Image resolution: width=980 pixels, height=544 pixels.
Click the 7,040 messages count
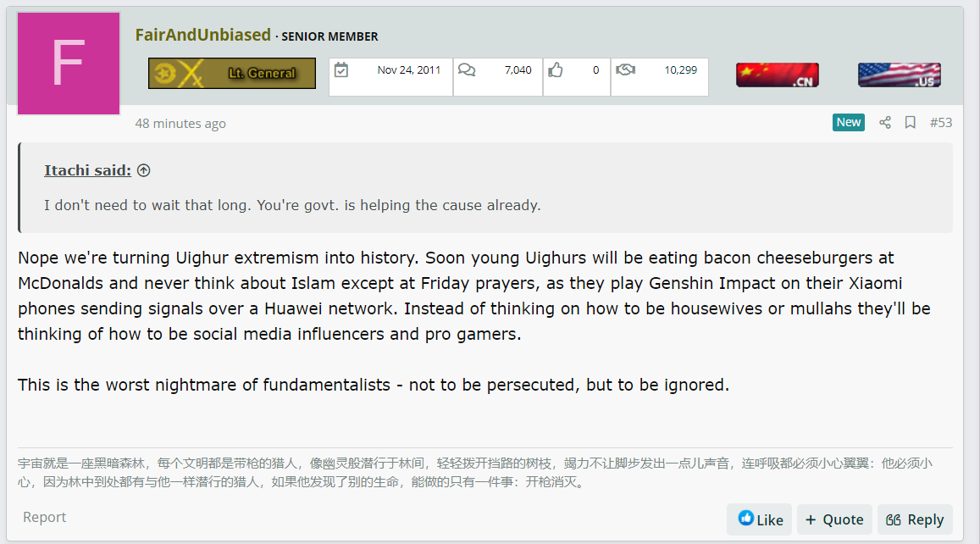tap(518, 70)
